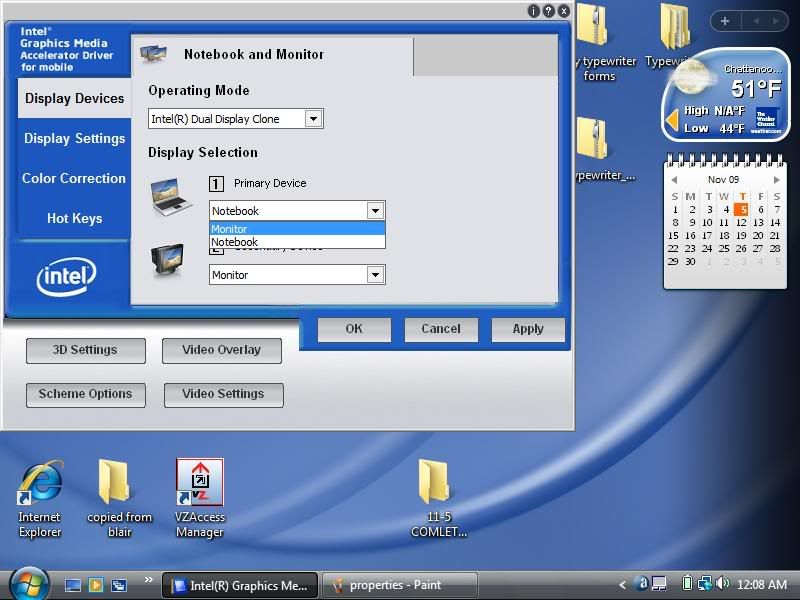Viewport: 800px width, 600px height.
Task: Switch to Display Settings tab
Action: (x=74, y=138)
